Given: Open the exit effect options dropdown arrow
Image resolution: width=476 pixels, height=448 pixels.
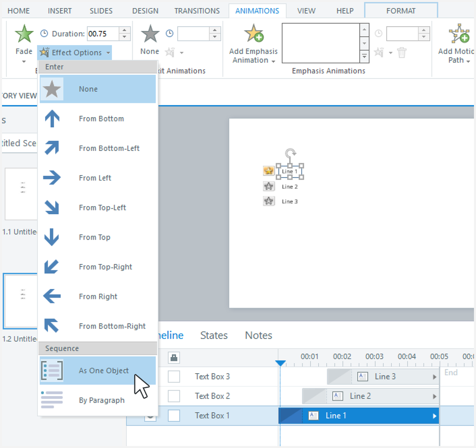Looking at the screenshot, I should click(182, 53).
